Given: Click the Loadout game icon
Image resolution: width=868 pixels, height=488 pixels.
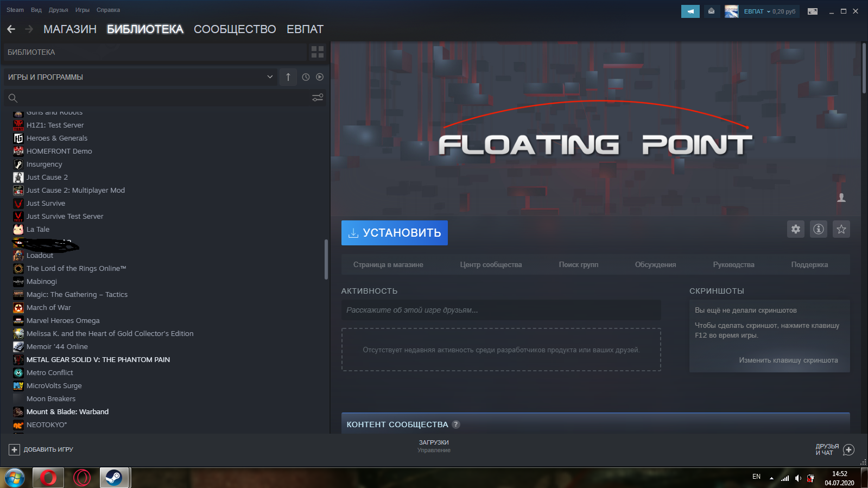Looking at the screenshot, I should pyautogui.click(x=18, y=255).
